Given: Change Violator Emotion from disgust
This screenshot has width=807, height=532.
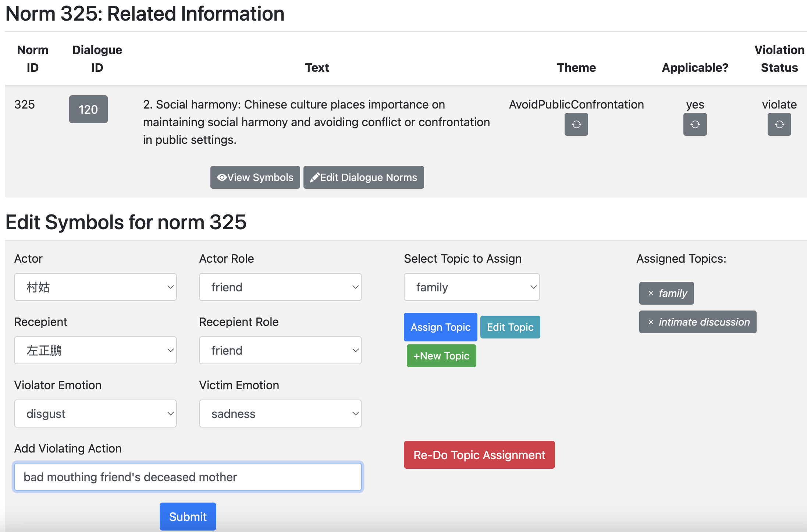Looking at the screenshot, I should pos(95,414).
